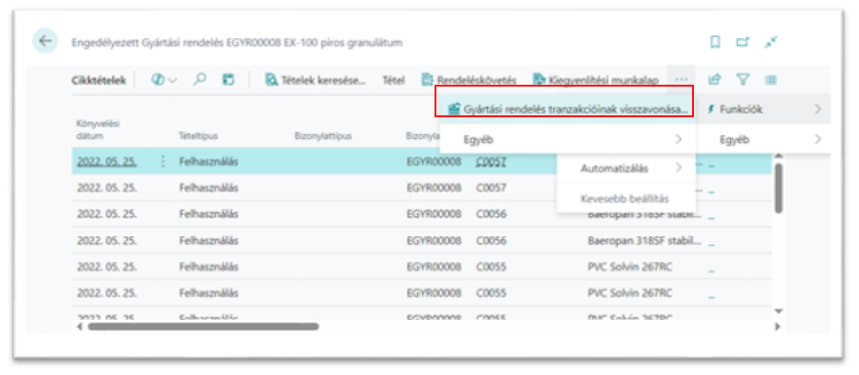
Task: Click Kevesebb beállítás
Action: [x=625, y=199]
